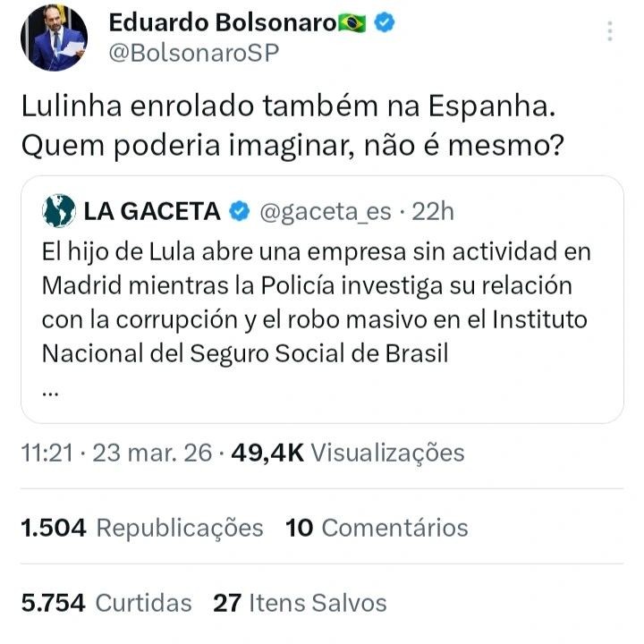Screen dimensions: 644x644
Task: View the 49,4K Visualizações count
Action: tap(348, 453)
